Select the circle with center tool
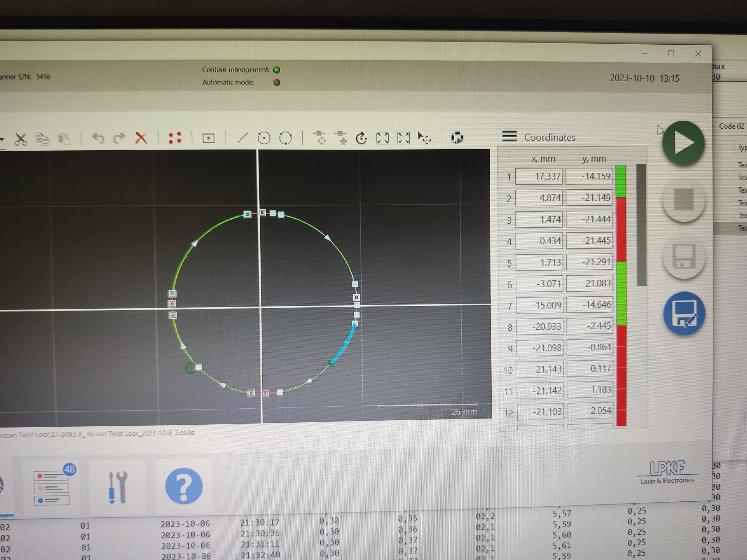The image size is (747, 560). coord(264,138)
